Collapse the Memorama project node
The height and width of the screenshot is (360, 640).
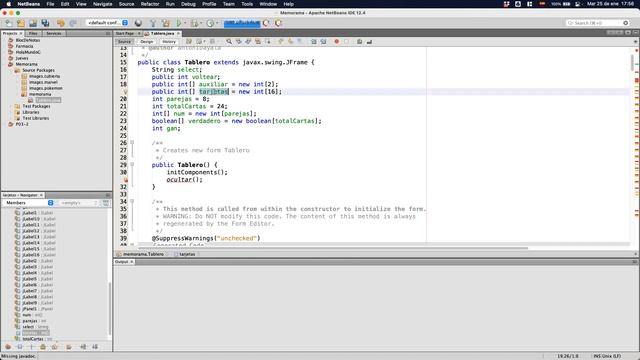pyautogui.click(x=4, y=64)
